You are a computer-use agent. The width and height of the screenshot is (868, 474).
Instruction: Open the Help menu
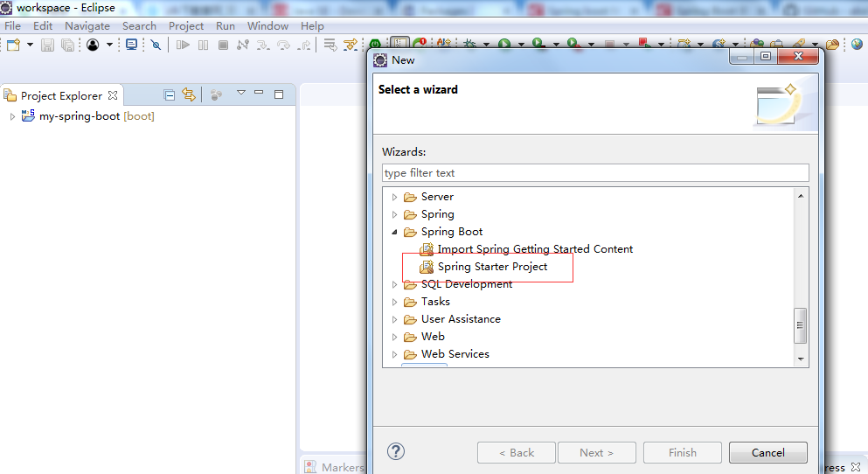point(312,26)
